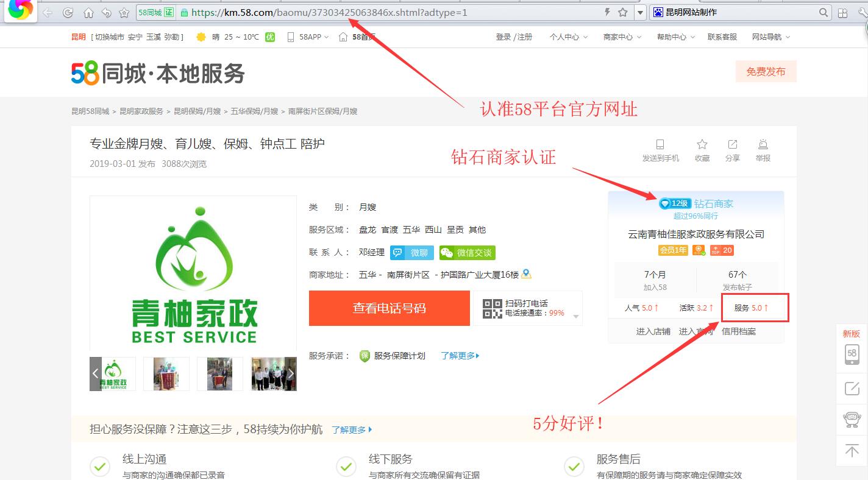Expand the 商家中心 menu
868x480 pixels.
coord(622,37)
